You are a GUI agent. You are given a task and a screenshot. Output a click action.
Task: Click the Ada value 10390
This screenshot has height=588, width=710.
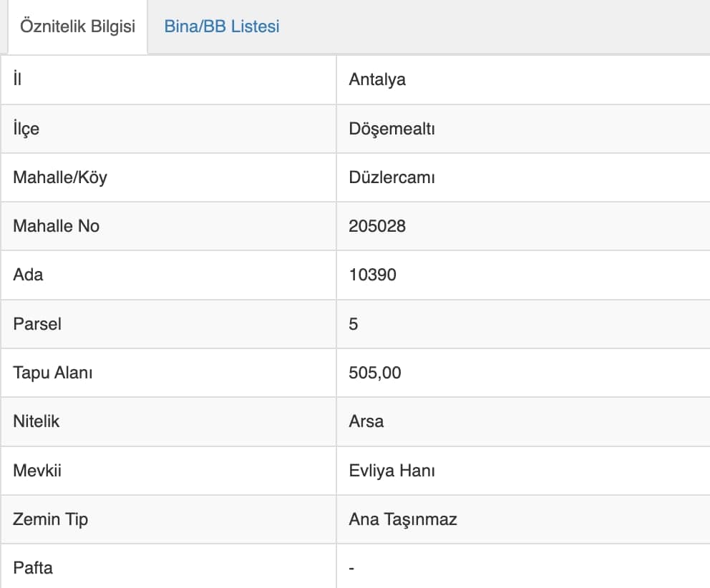(373, 275)
